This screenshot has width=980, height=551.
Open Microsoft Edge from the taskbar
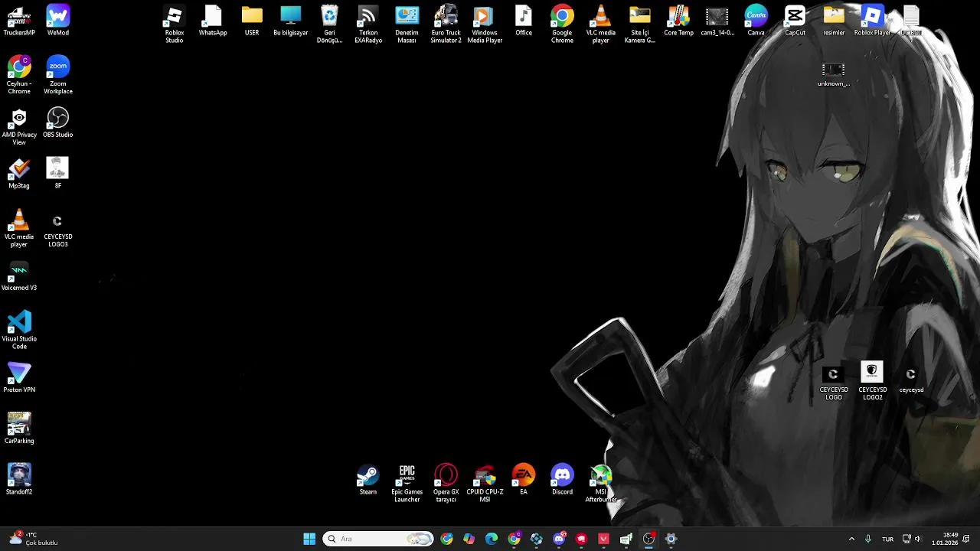[x=492, y=539]
